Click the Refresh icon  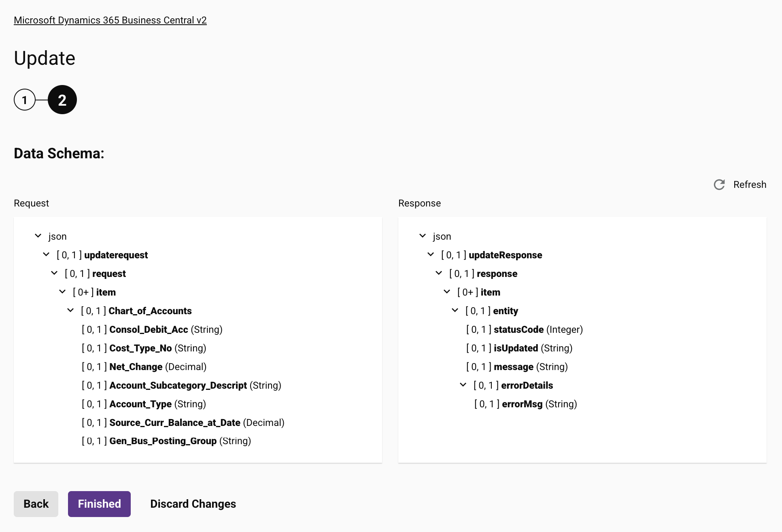click(719, 185)
